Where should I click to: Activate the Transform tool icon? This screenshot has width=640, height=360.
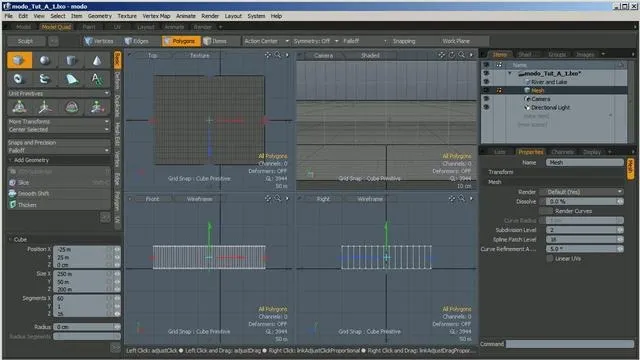point(19,107)
